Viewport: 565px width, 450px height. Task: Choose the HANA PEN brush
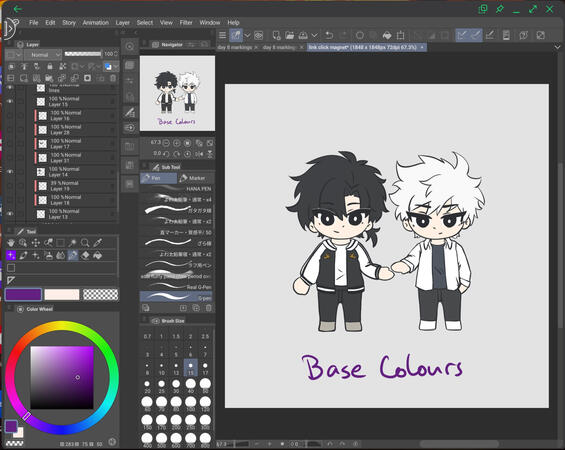pos(176,188)
